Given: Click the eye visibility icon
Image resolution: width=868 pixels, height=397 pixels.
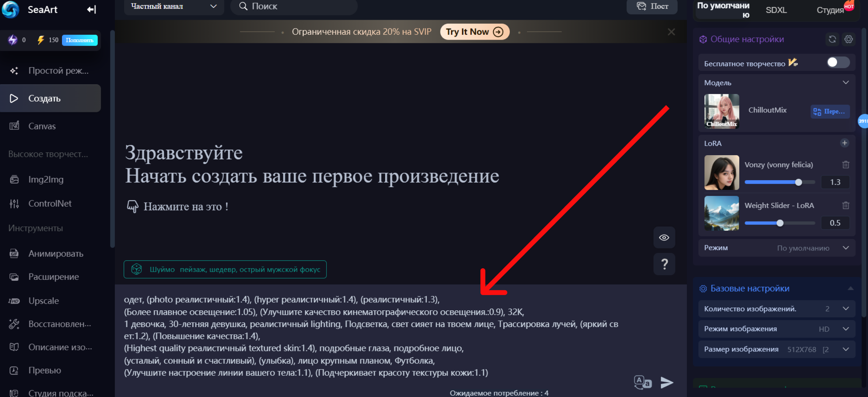Looking at the screenshot, I should (664, 237).
